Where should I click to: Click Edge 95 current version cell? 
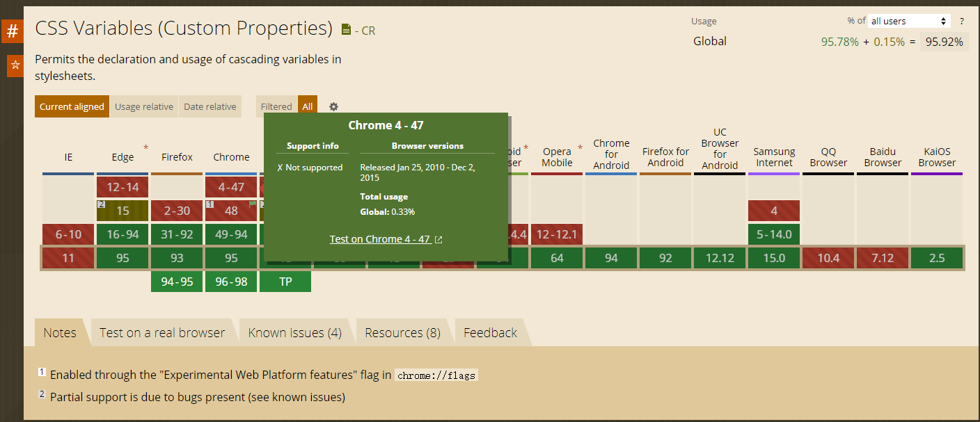tap(122, 258)
